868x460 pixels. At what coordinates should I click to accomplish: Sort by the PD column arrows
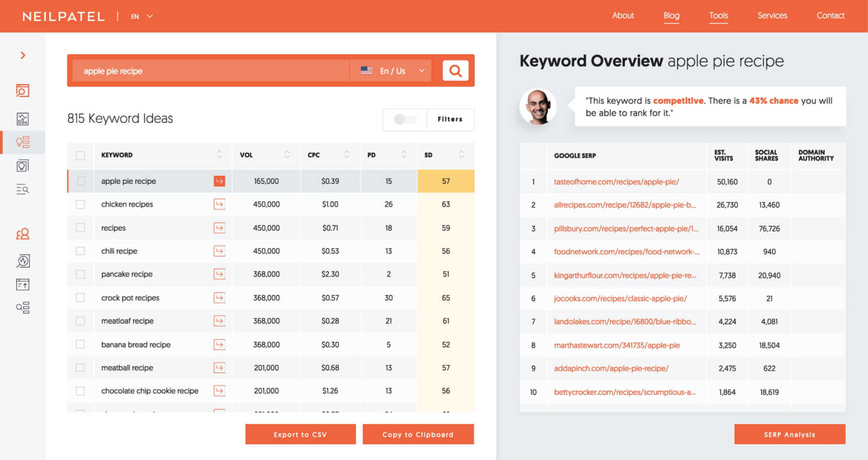(404, 155)
